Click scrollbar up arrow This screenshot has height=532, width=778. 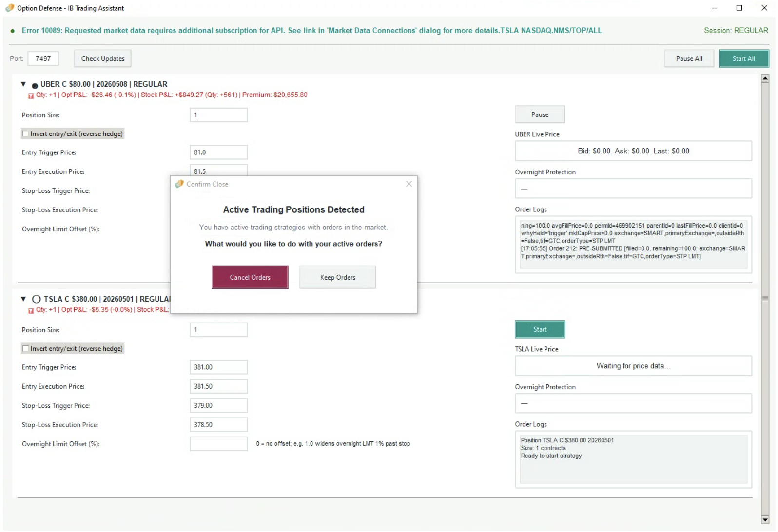click(x=765, y=78)
